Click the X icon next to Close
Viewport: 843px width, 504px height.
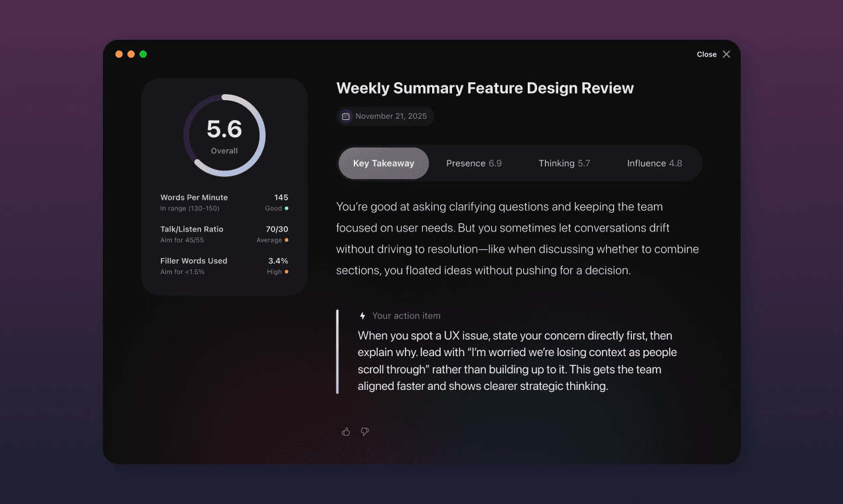coord(726,54)
